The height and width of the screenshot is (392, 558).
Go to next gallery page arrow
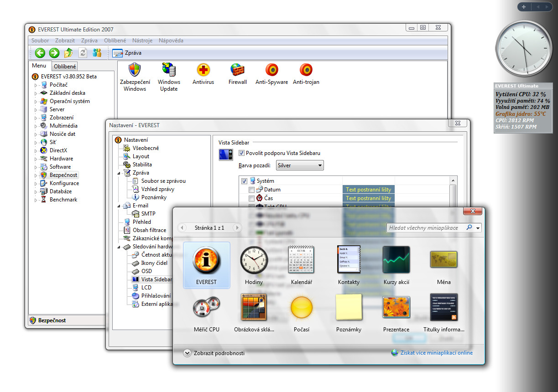[x=237, y=227]
